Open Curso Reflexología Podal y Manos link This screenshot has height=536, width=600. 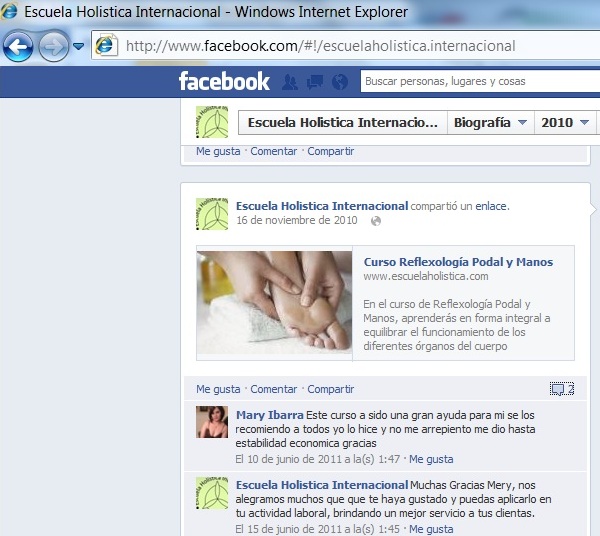(458, 262)
